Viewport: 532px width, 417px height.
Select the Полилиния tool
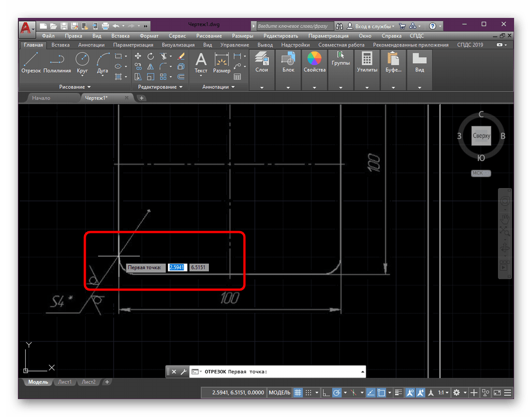[57, 63]
